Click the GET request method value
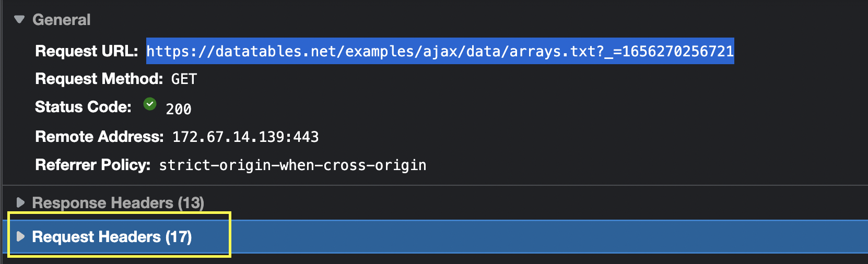Screen dimensions: 868x264 click(x=184, y=79)
